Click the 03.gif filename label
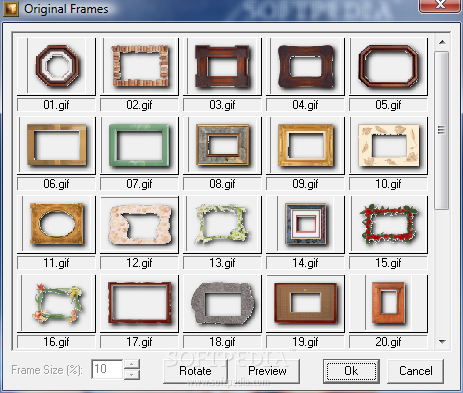463x393 pixels. (x=222, y=105)
